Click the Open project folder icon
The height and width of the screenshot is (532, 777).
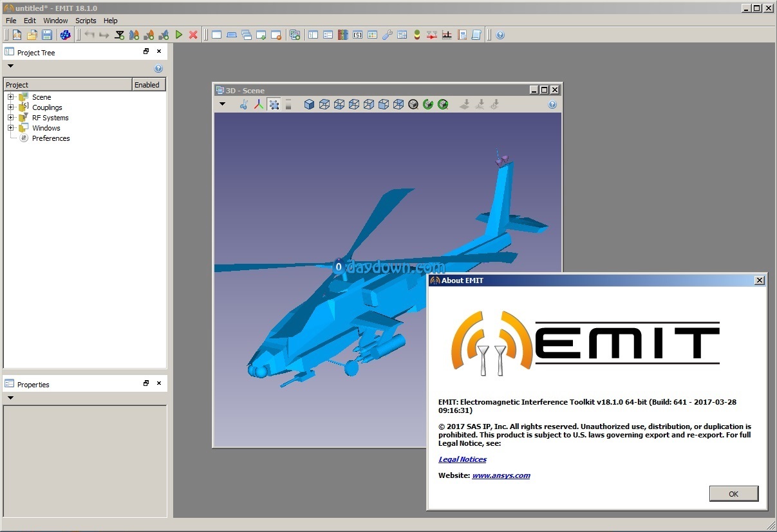pos(32,35)
